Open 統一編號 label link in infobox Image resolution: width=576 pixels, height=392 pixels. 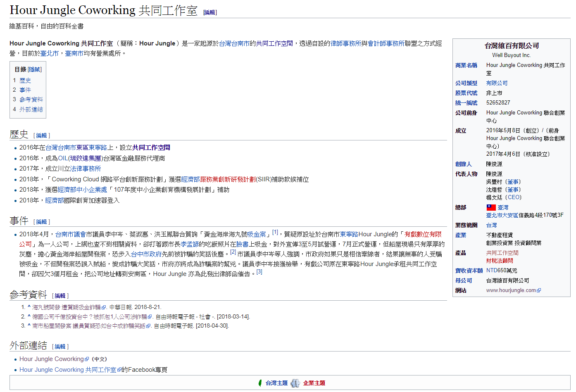tap(466, 103)
